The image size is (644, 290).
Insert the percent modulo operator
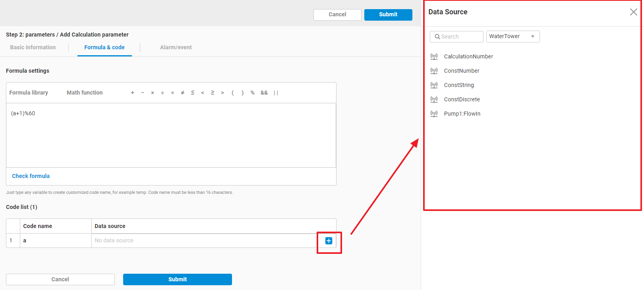pyautogui.click(x=252, y=93)
